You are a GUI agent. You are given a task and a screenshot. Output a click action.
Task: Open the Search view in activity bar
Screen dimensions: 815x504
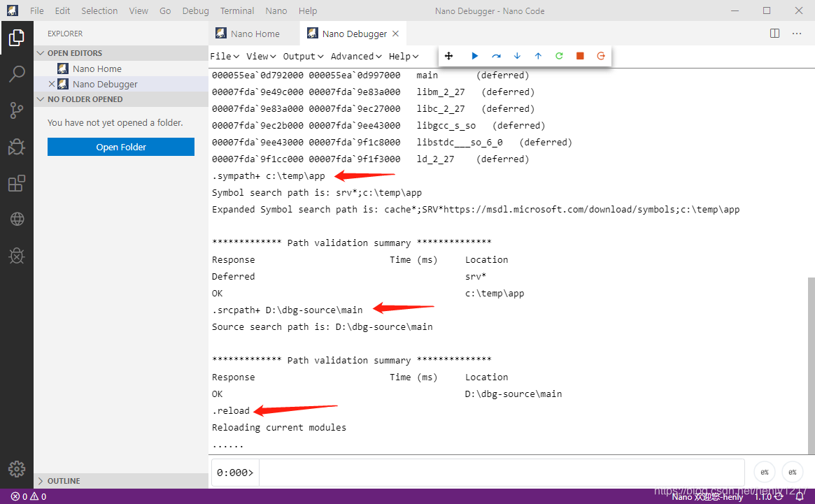(x=17, y=74)
